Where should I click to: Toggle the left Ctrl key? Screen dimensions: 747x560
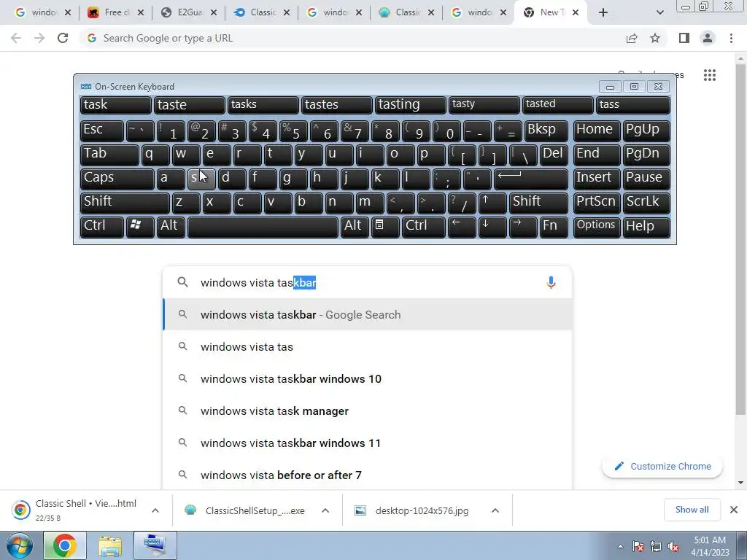click(x=102, y=226)
